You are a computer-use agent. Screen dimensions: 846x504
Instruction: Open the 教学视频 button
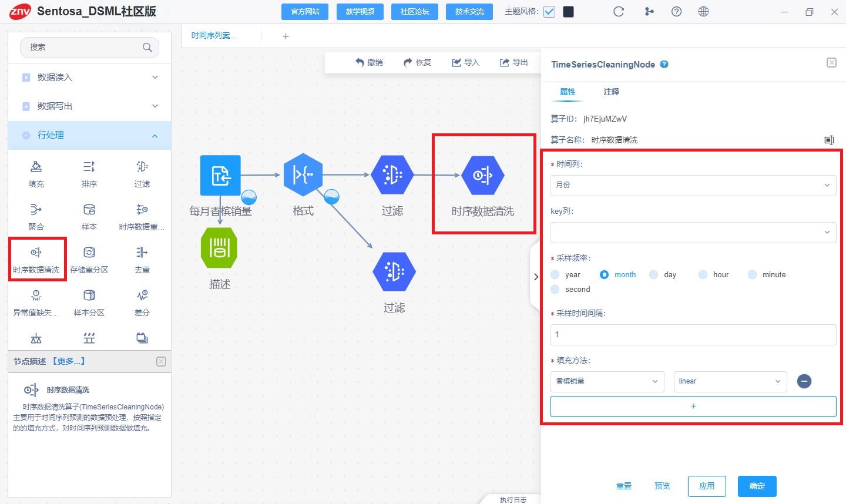[360, 12]
